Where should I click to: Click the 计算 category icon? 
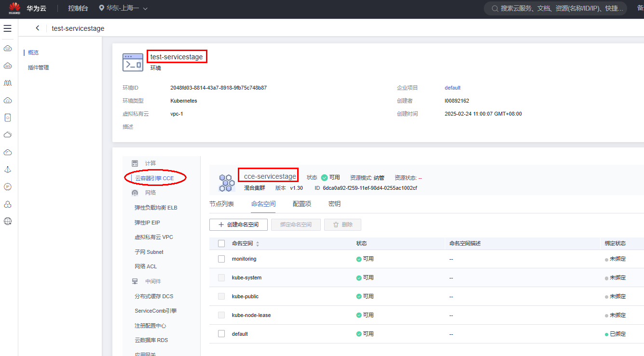pyautogui.click(x=135, y=163)
